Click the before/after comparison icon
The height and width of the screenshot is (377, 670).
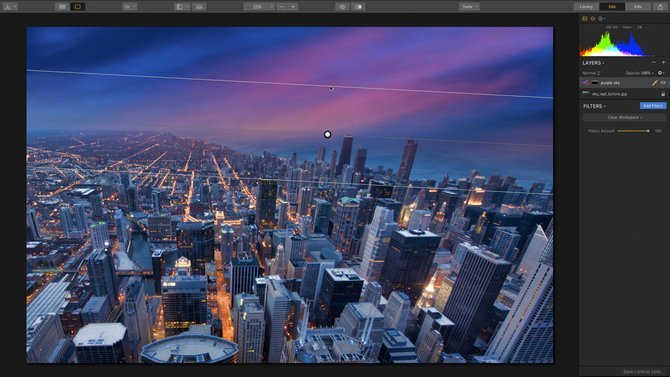358,6
